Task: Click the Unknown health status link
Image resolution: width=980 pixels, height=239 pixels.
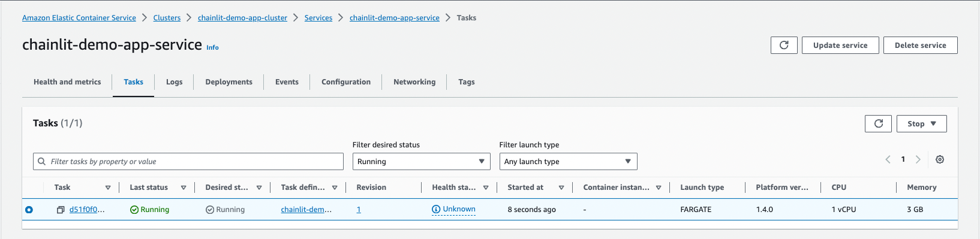Action: click(459, 209)
